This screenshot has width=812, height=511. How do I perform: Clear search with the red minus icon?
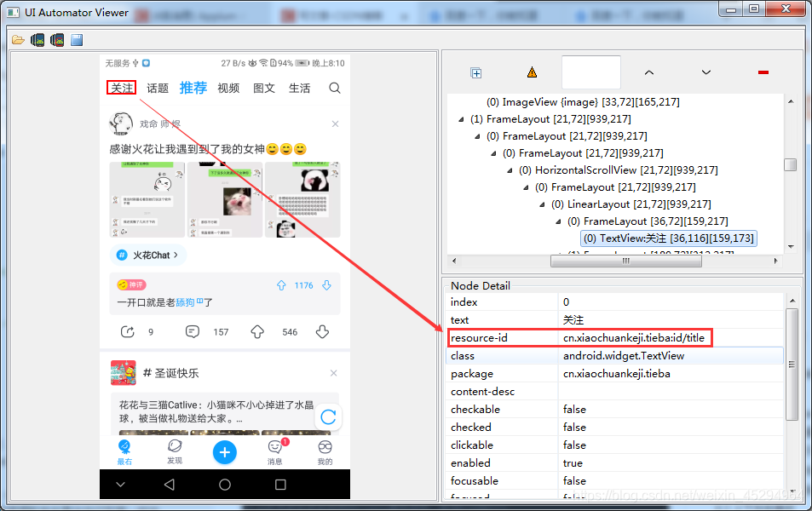763,72
